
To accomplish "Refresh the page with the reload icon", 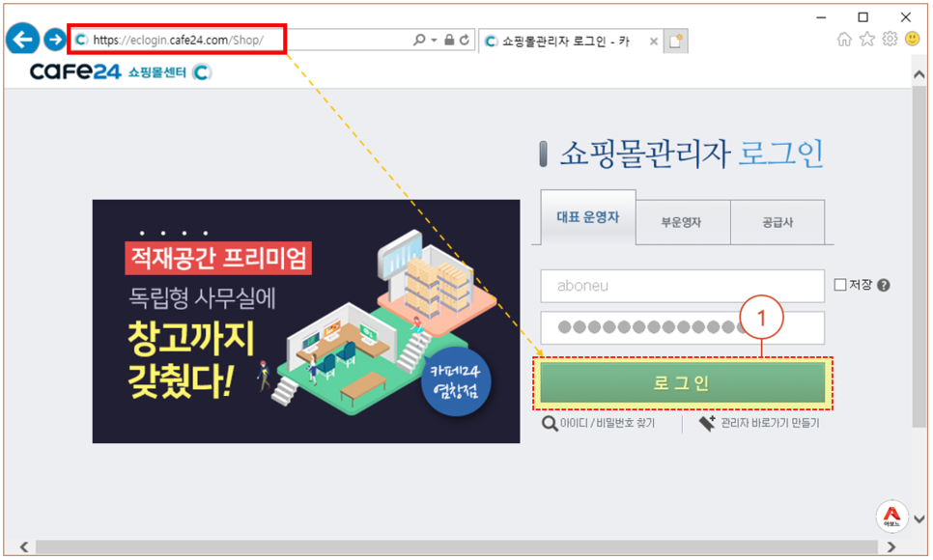I will click(465, 40).
